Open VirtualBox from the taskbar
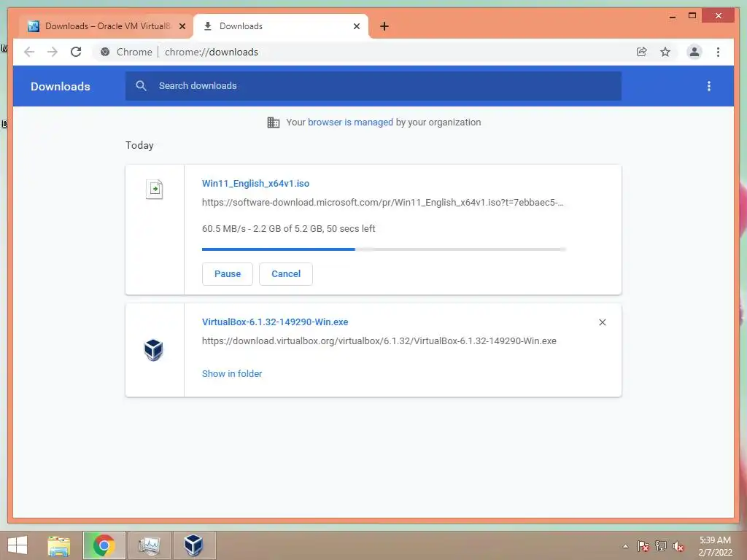Screen dimensions: 747x560 [194, 545]
